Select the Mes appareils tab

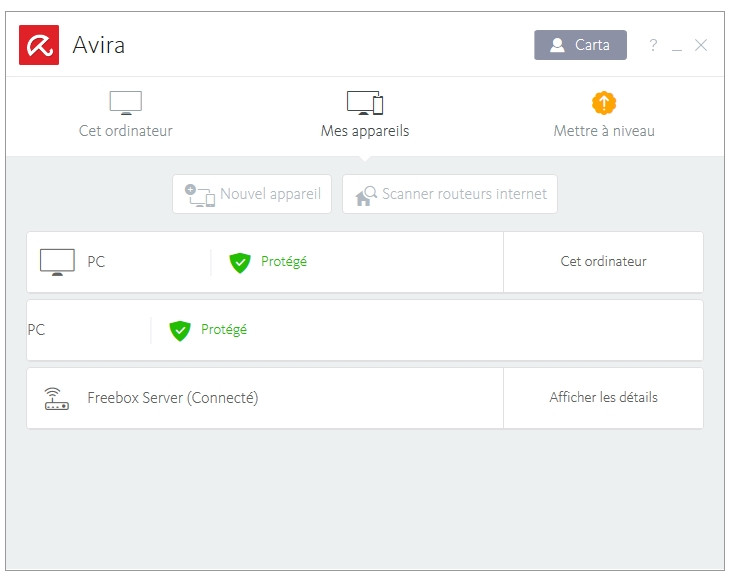(x=364, y=131)
